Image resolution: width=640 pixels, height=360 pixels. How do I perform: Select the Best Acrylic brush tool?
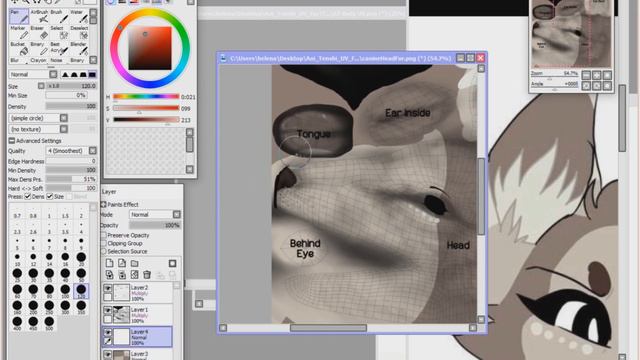(59, 49)
